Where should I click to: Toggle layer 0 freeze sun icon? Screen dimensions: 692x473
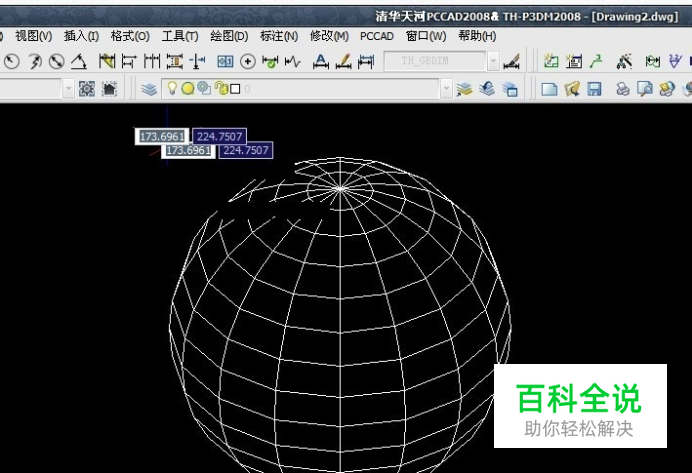188,89
